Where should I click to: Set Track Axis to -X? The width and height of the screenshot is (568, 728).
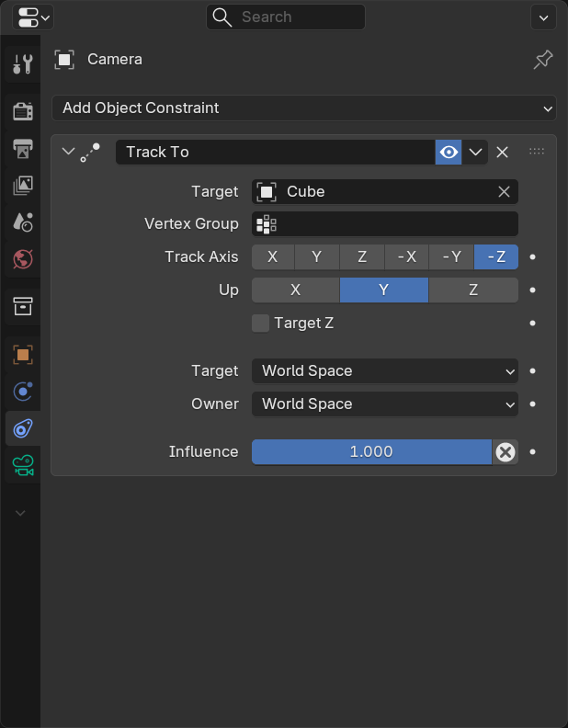click(407, 257)
